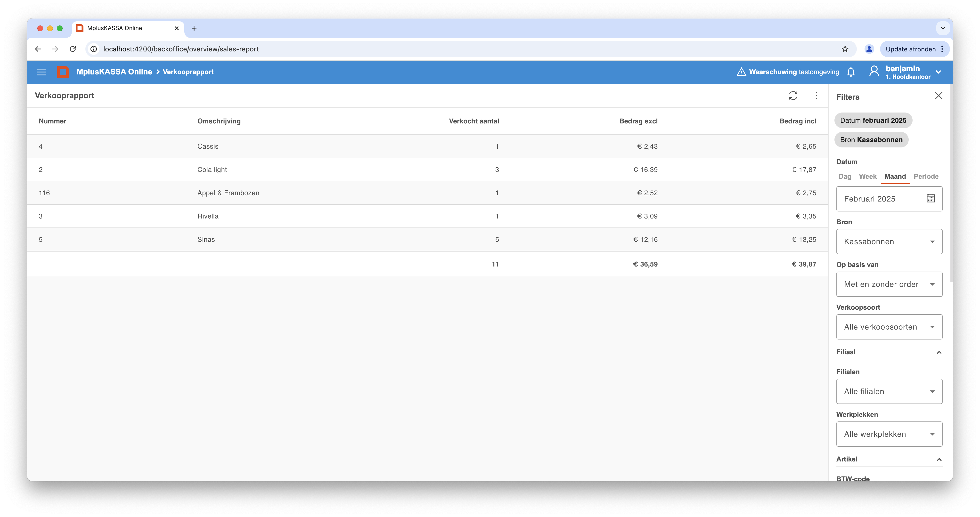Sort by Verkocht aantal column header
The width and height of the screenshot is (980, 517).
pos(474,121)
